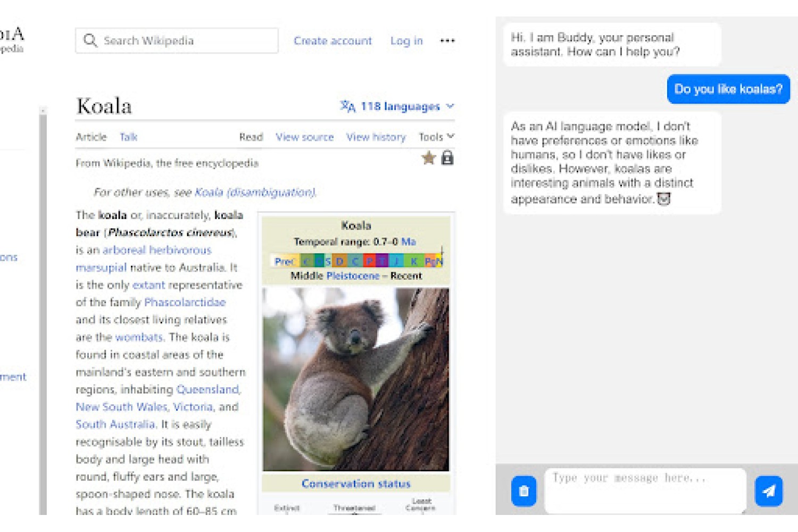Open the Victoria link
Image resolution: width=798 pixels, height=532 pixels.
(x=192, y=407)
